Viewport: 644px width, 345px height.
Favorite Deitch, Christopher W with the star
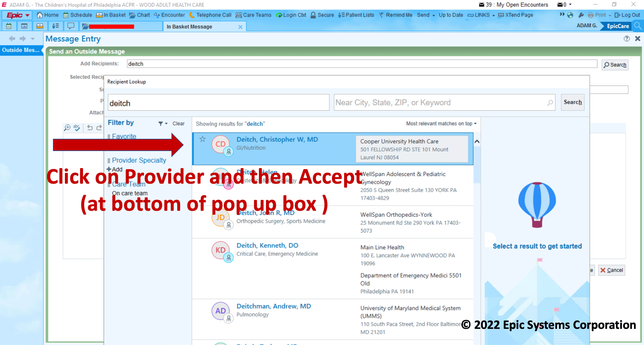202,139
